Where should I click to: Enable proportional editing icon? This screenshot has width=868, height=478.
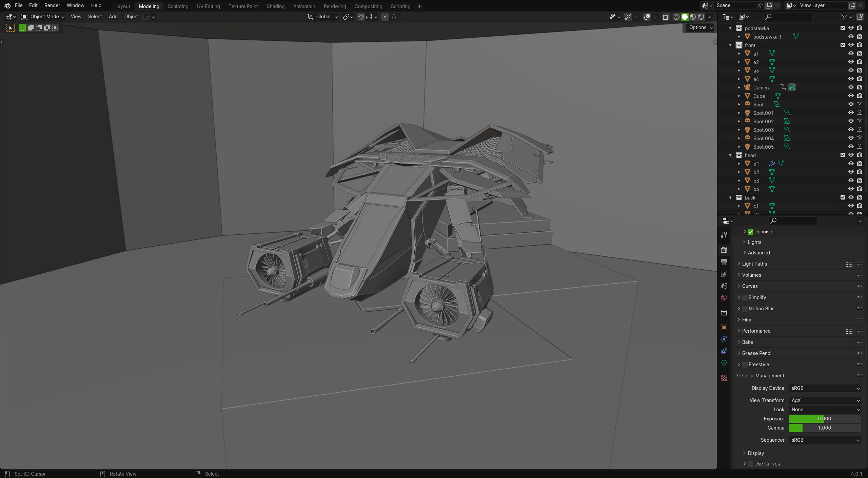click(385, 17)
